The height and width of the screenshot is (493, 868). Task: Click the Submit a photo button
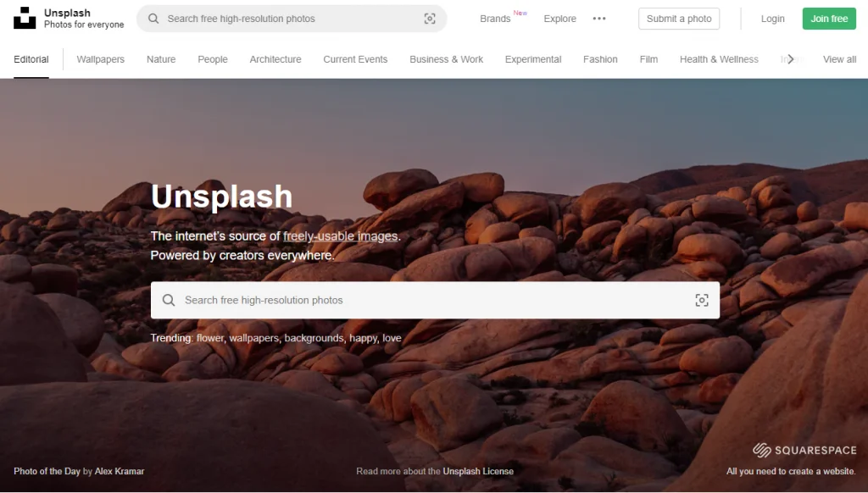point(679,19)
